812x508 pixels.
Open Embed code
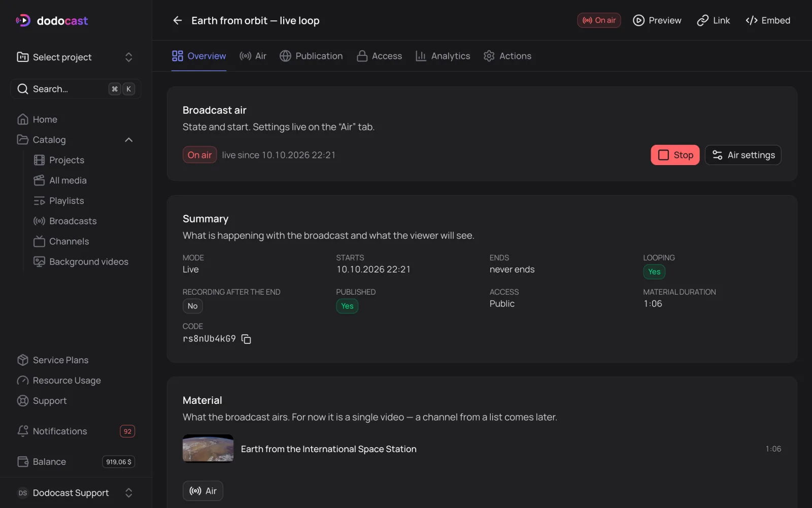(x=768, y=20)
